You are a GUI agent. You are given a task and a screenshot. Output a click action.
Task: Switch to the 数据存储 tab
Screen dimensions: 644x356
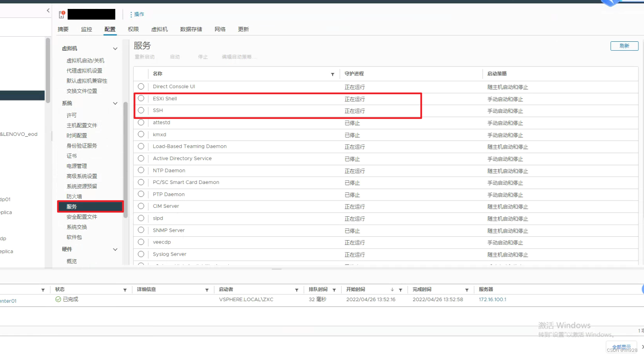point(191,29)
